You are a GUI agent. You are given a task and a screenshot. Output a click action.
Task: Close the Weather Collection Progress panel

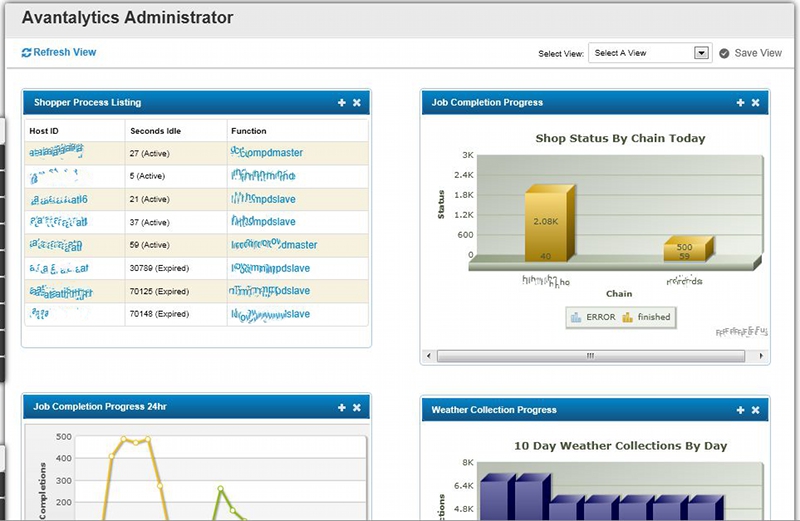(x=756, y=410)
